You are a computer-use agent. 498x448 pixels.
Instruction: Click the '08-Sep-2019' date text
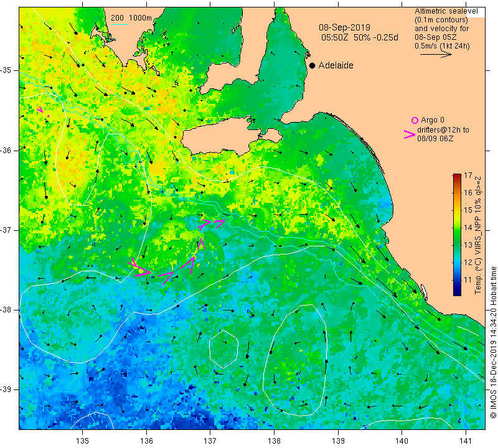point(345,27)
